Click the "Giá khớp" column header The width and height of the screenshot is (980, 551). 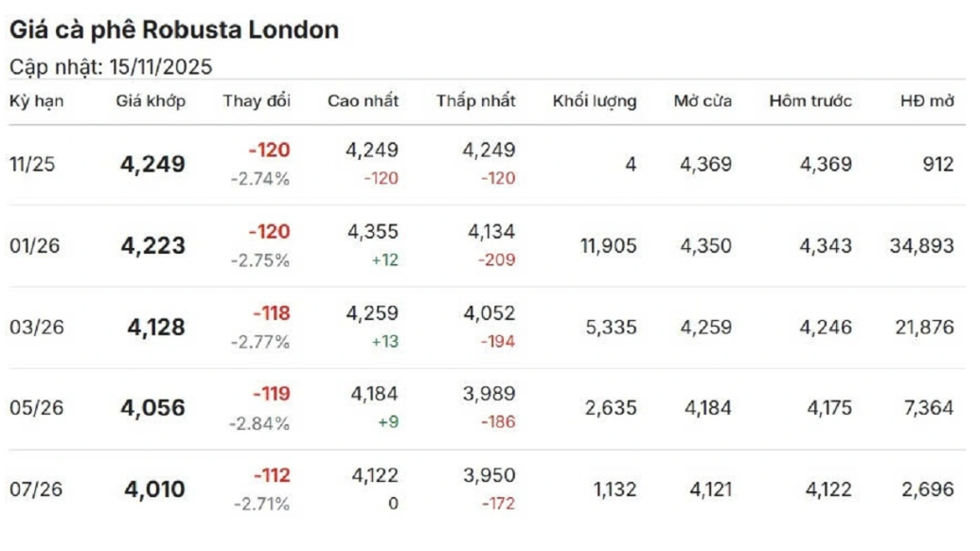click(151, 101)
